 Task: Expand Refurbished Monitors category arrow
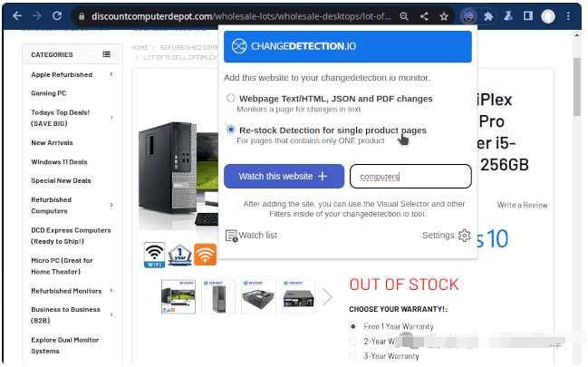pos(111,291)
